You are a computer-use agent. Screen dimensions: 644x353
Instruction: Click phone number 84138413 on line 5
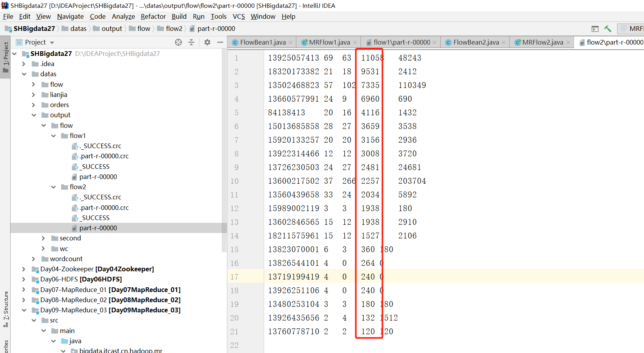click(286, 113)
